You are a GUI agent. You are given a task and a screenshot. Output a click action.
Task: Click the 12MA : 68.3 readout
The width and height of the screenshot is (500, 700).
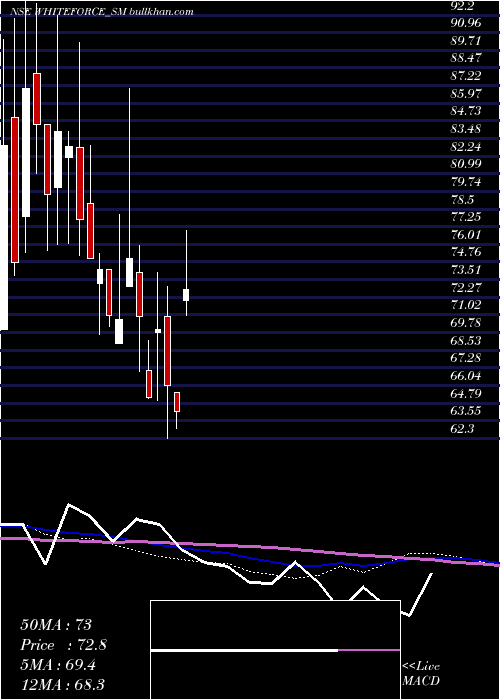(62, 685)
